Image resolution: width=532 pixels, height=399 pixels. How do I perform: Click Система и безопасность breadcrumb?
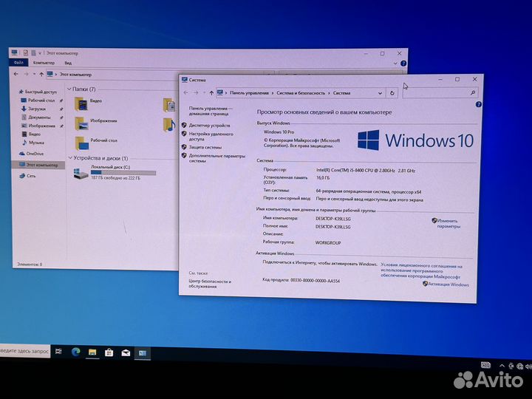(x=301, y=93)
